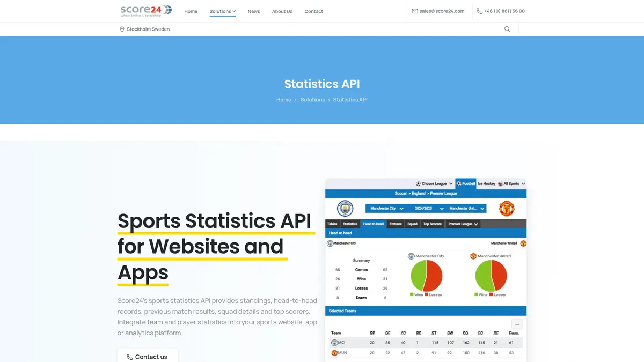Click the envelope icon beside sales email
Image resolution: width=644 pixels, height=362 pixels.
pos(415,11)
